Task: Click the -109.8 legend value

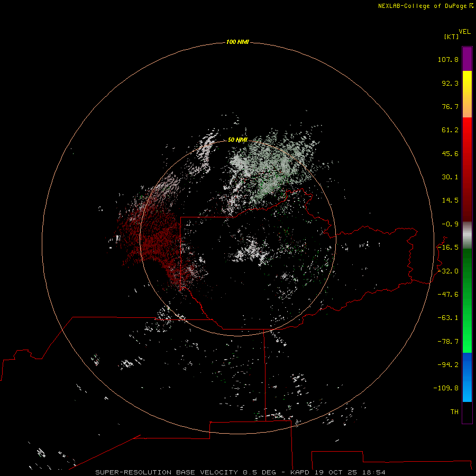Action: click(x=446, y=388)
